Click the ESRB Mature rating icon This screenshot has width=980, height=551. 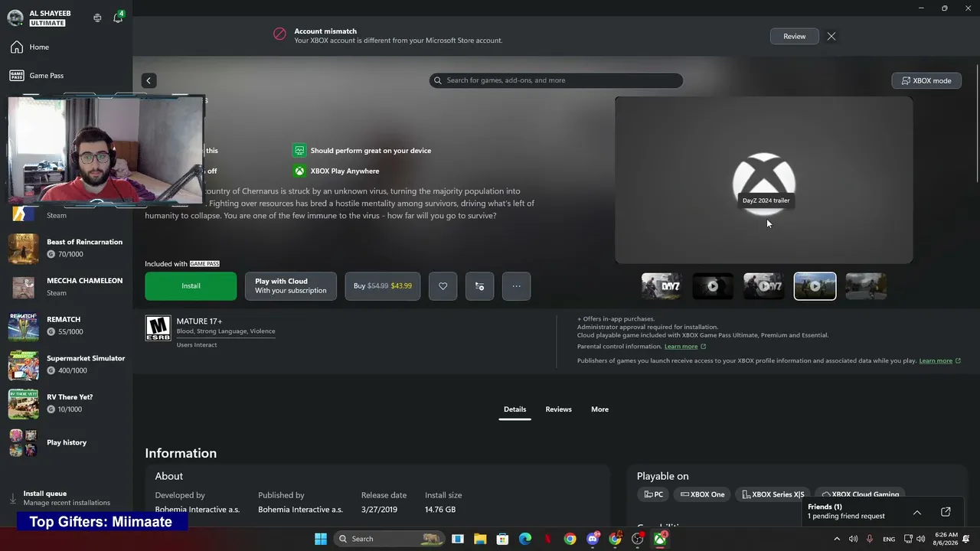tap(158, 328)
